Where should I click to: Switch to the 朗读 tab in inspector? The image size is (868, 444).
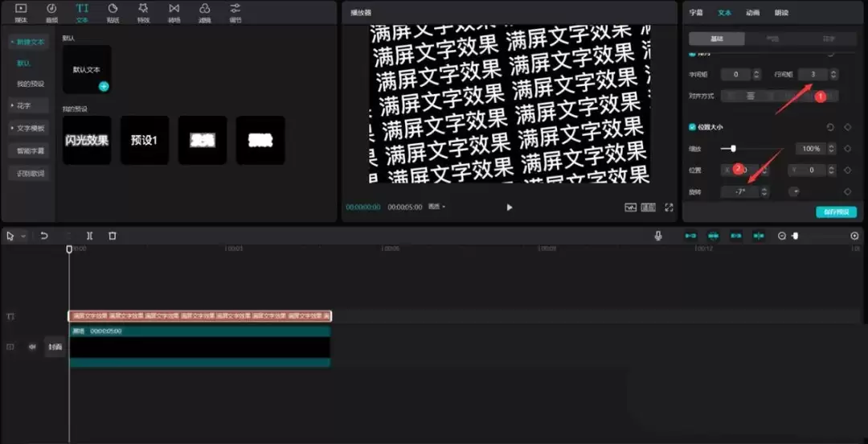pos(781,13)
